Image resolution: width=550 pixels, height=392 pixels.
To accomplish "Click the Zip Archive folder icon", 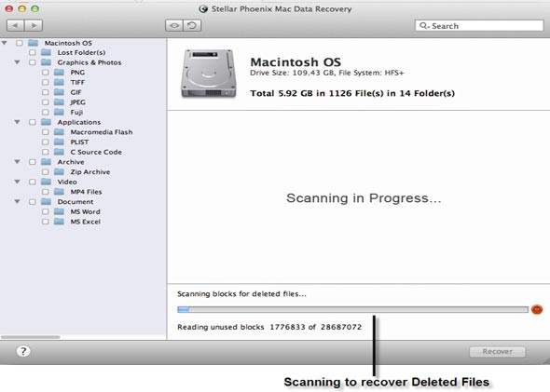I will click(x=59, y=172).
